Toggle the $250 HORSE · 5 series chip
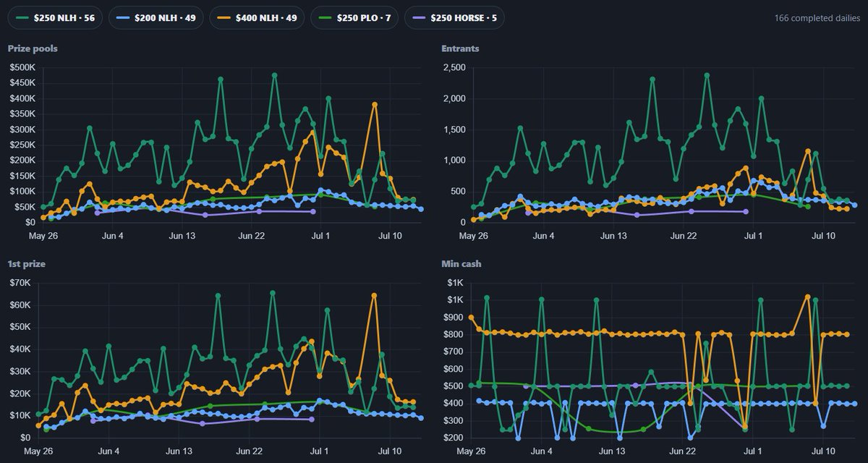The width and height of the screenshot is (868, 463). tap(455, 17)
